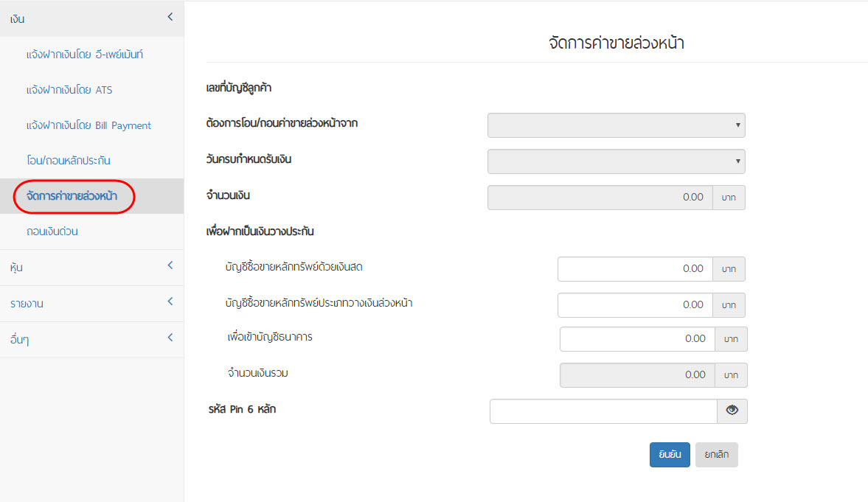Click the จำนวนเงิน amount field
Viewport: 868px width, 502px height.
click(600, 198)
